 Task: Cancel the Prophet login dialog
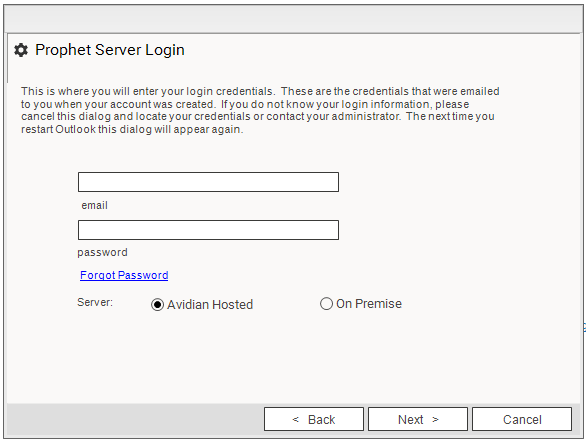522,419
